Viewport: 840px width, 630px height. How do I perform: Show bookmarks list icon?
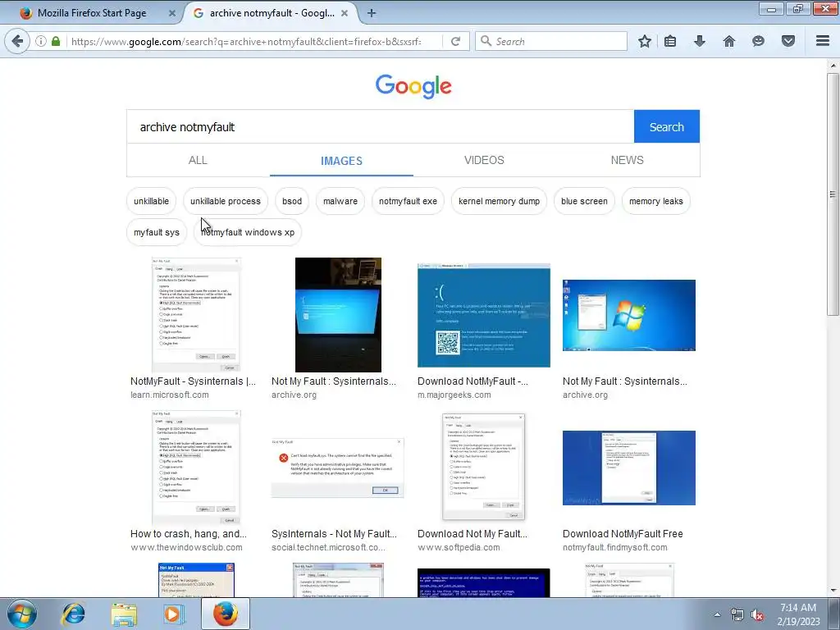tap(670, 41)
